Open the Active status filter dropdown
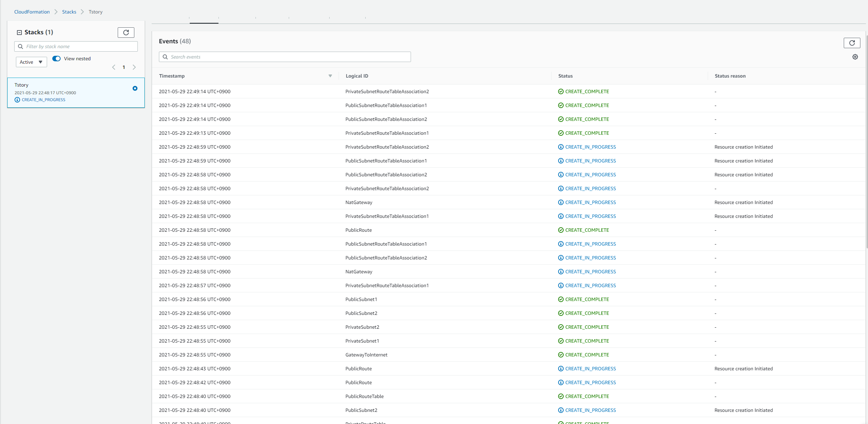This screenshot has width=868, height=424. click(31, 62)
